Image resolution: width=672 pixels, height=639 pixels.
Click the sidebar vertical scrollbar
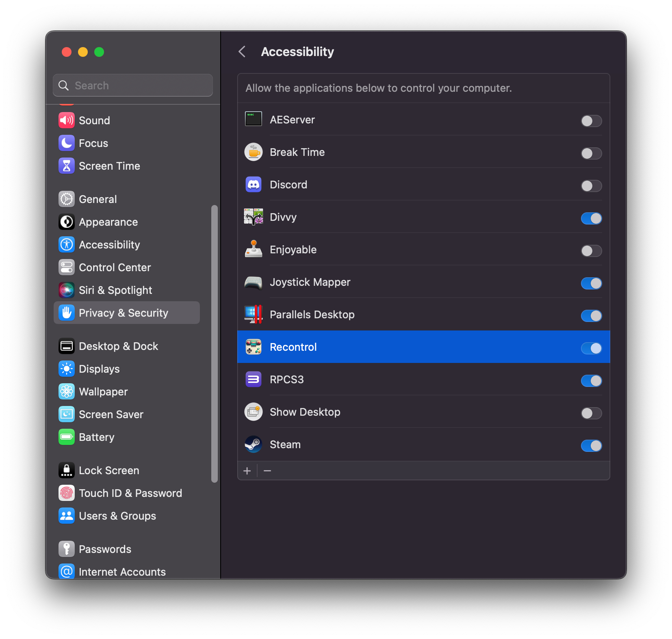click(215, 343)
